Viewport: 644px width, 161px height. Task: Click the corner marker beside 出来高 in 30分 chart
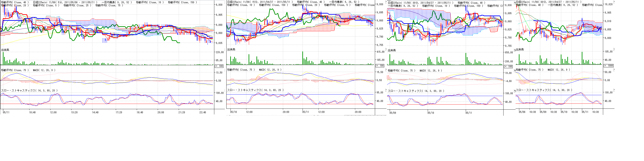386,49
